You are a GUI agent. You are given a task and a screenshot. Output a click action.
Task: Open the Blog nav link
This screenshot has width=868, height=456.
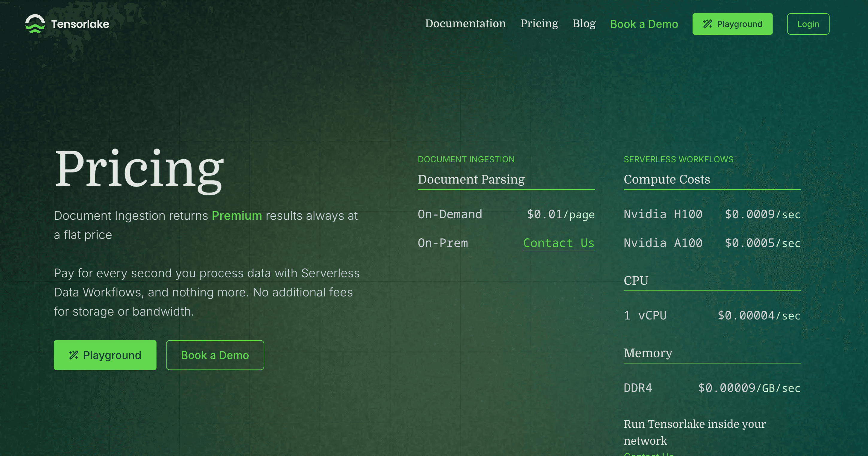tap(584, 24)
